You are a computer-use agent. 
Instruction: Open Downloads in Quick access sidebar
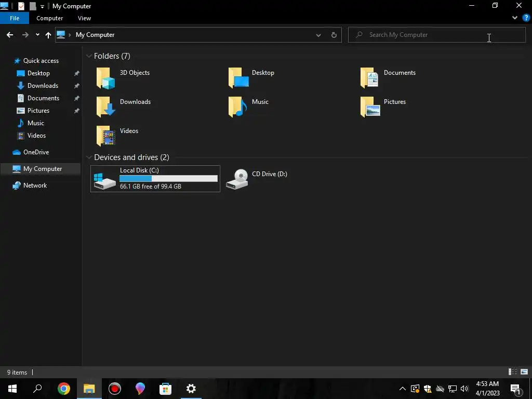(43, 86)
